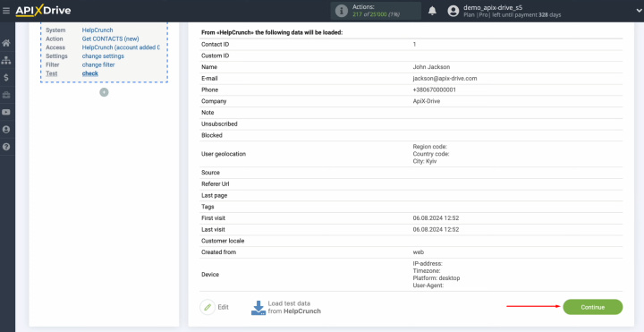Open the Actions info icon

tap(342, 11)
